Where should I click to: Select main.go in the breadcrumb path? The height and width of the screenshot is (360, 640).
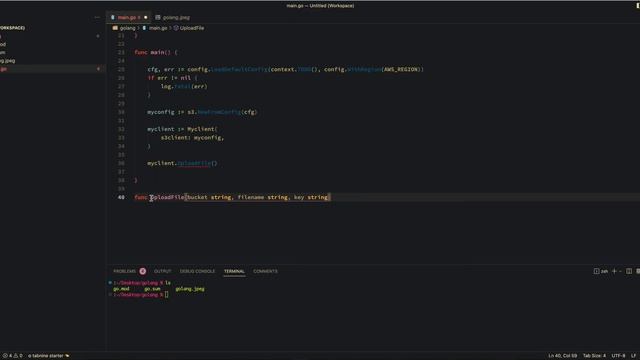pyautogui.click(x=158, y=28)
